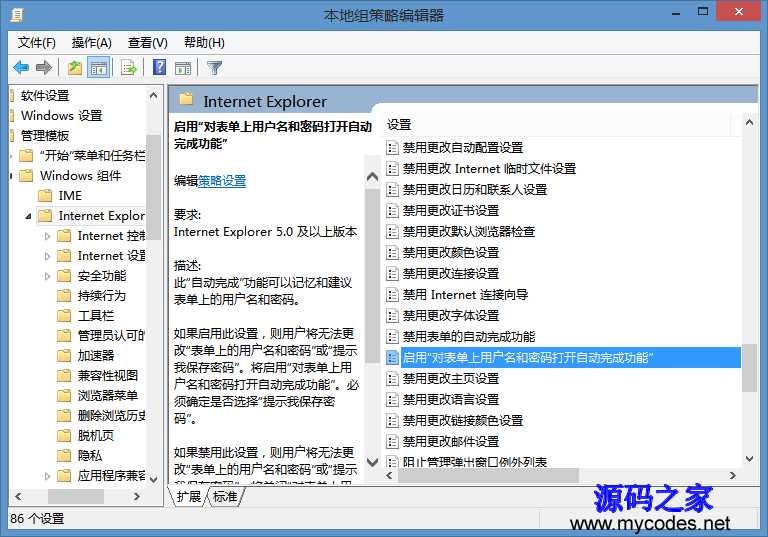Select 禁用更改 Internet 临时文件设置 policy

click(x=489, y=169)
